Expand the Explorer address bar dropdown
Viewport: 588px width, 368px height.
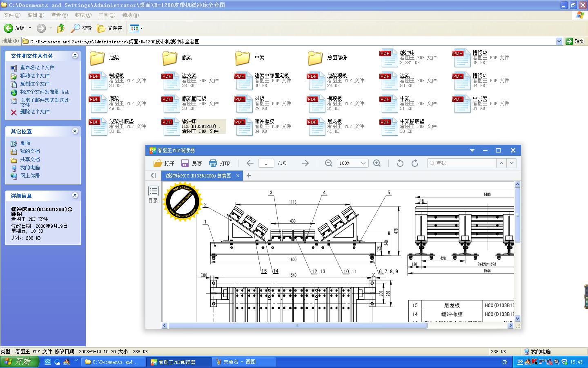559,41
